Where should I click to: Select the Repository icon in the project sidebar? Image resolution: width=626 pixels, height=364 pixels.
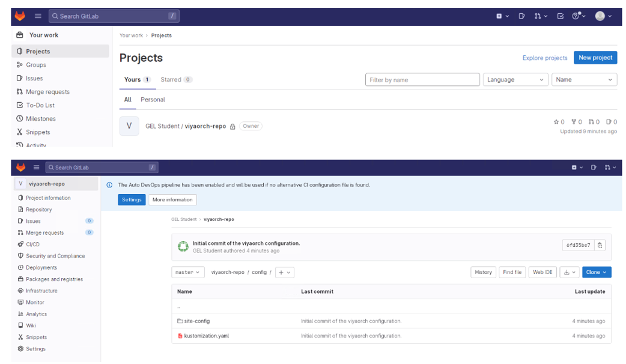point(20,210)
